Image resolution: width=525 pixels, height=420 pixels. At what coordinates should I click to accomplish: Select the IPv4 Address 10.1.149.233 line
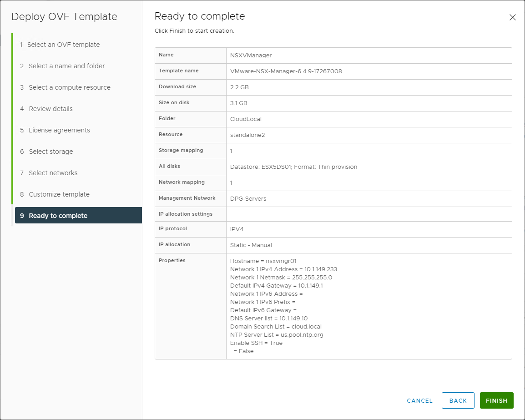point(283,269)
